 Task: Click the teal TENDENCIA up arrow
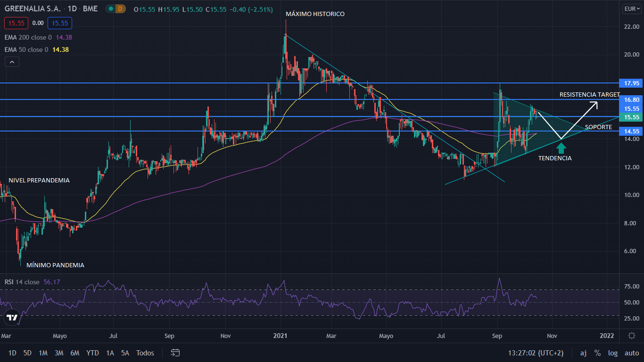[x=561, y=148]
